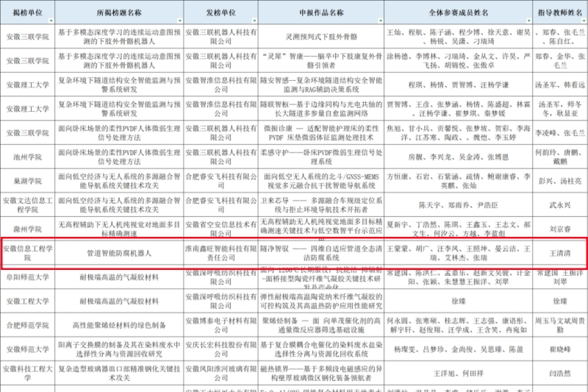Click the advisor cell 李凌峰、张毛兰
Screen dimensions: 588x392
[x=560, y=133]
